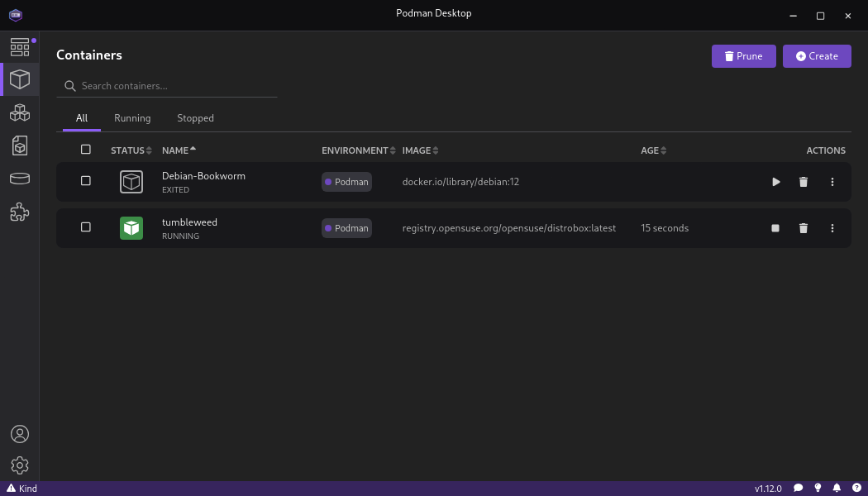Screen dimensions: 868x496
Task: Delete the Debian-Bookworm container
Action: pyautogui.click(x=804, y=182)
